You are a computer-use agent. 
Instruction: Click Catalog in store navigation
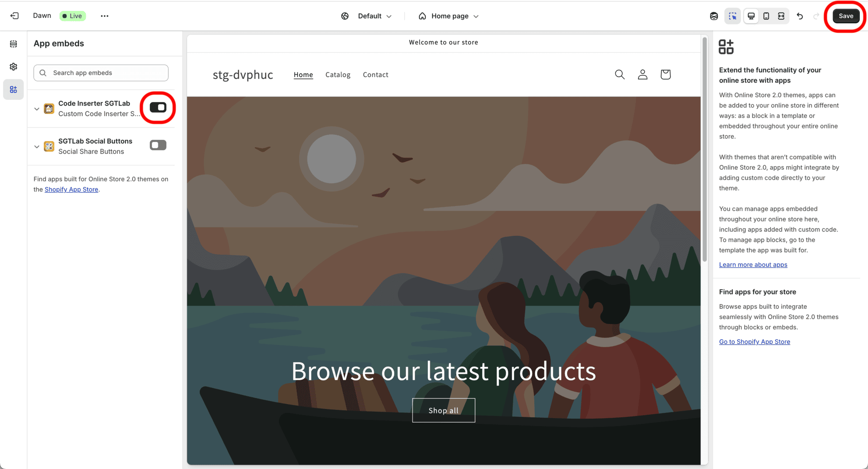tap(338, 75)
